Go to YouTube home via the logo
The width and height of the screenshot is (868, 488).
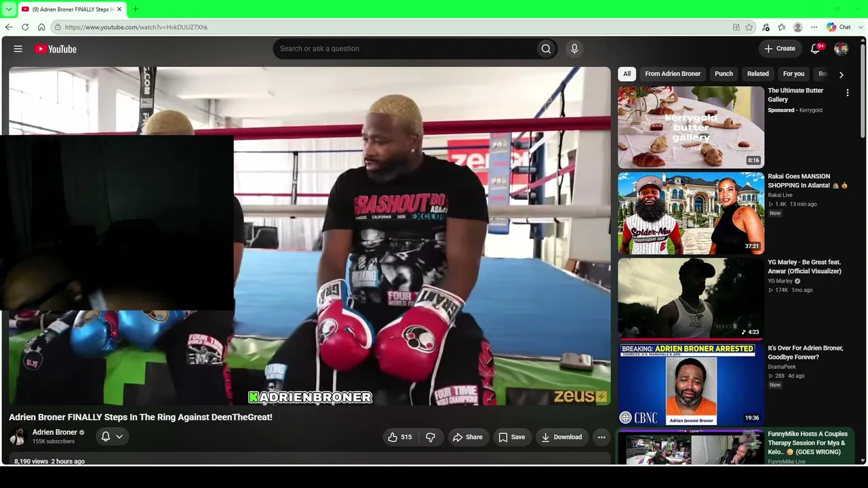pos(56,49)
